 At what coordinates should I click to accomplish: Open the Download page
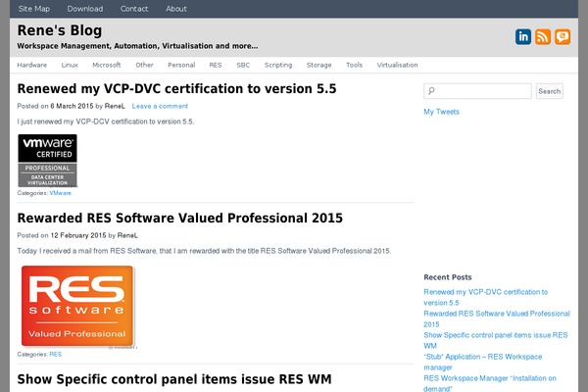point(85,9)
